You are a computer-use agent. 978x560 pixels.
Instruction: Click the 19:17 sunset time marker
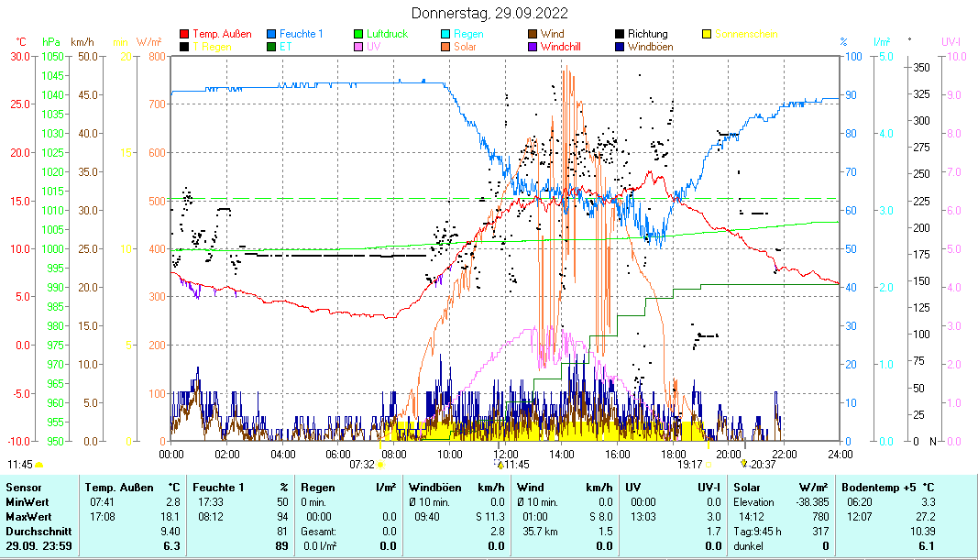tap(689, 465)
